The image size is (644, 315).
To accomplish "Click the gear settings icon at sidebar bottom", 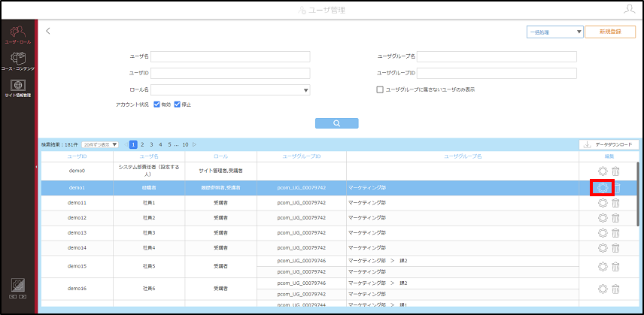I will 17,286.
